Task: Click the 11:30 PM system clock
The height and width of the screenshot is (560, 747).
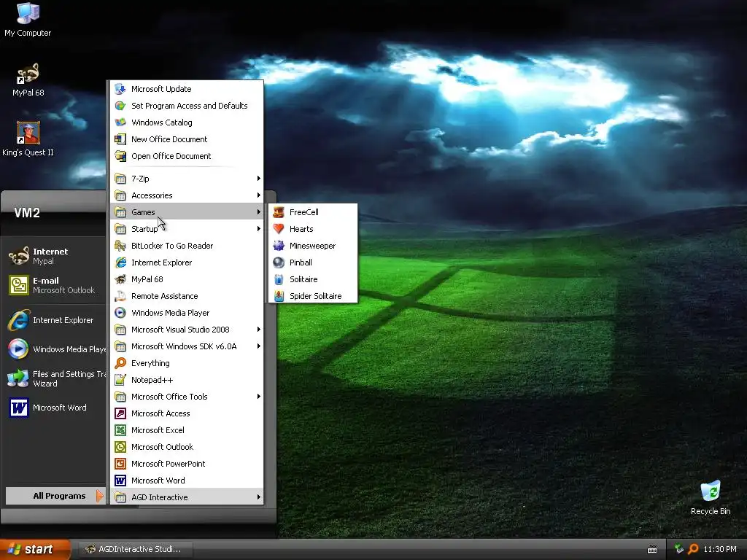Action: pos(720,549)
